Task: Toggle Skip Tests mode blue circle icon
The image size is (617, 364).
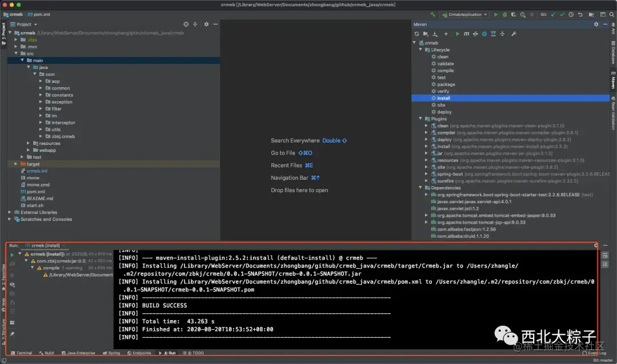Action: point(484,34)
